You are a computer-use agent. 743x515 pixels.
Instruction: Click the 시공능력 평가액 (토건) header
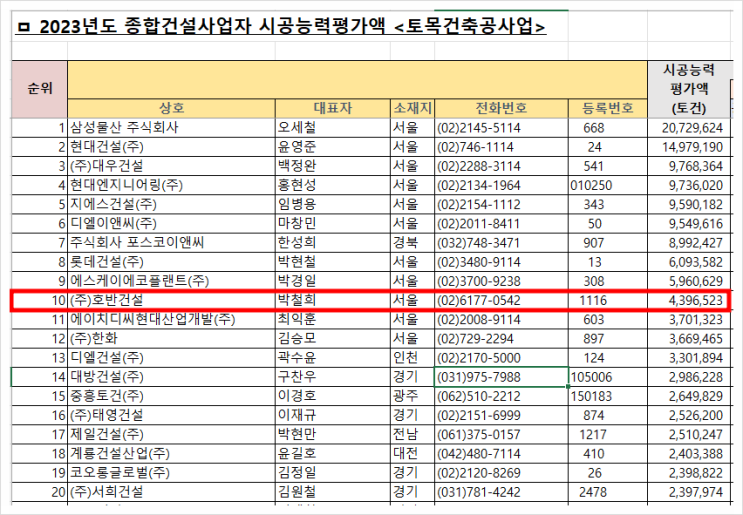click(x=689, y=89)
